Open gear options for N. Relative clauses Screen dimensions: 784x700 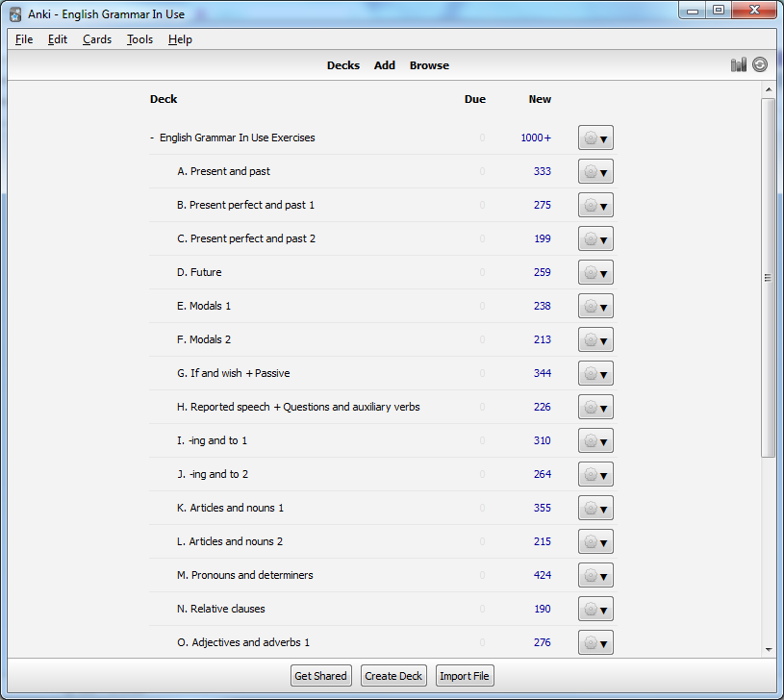coord(595,609)
